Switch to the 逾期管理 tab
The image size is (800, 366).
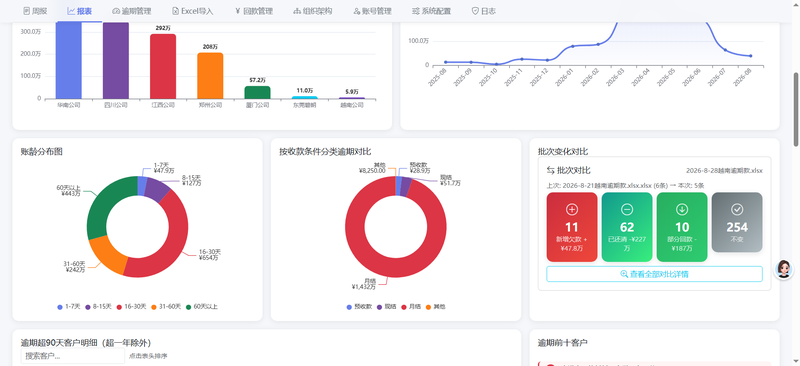131,11
